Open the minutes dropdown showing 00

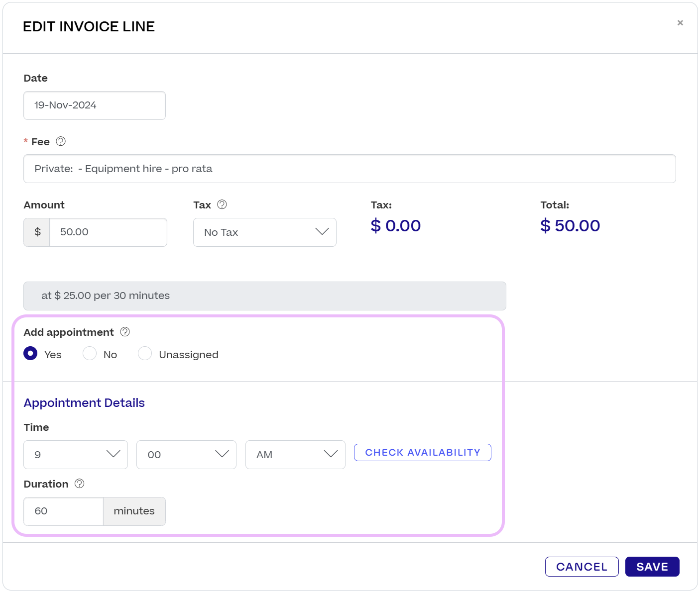[x=186, y=454]
